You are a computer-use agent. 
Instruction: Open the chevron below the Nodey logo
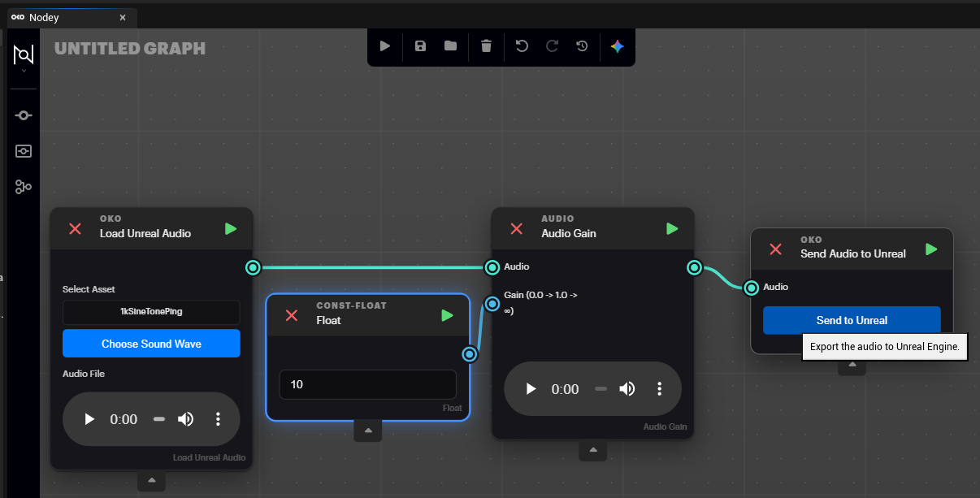[x=24, y=71]
